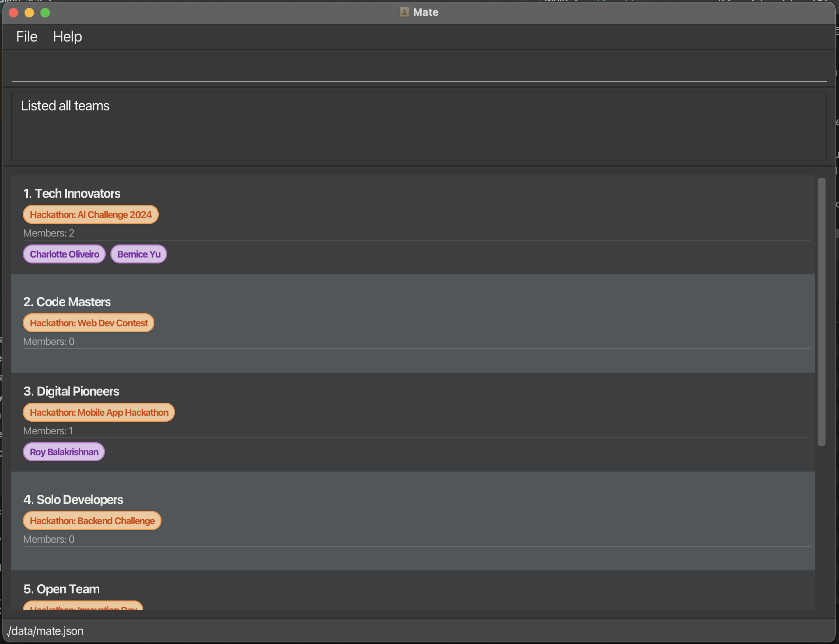Open the Help menu
This screenshot has height=644, width=839.
(x=67, y=37)
